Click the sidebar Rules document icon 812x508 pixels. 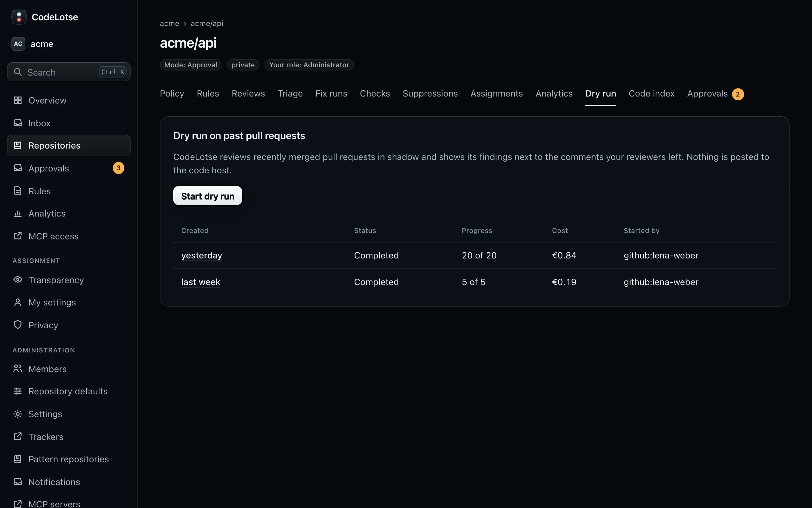(18, 191)
